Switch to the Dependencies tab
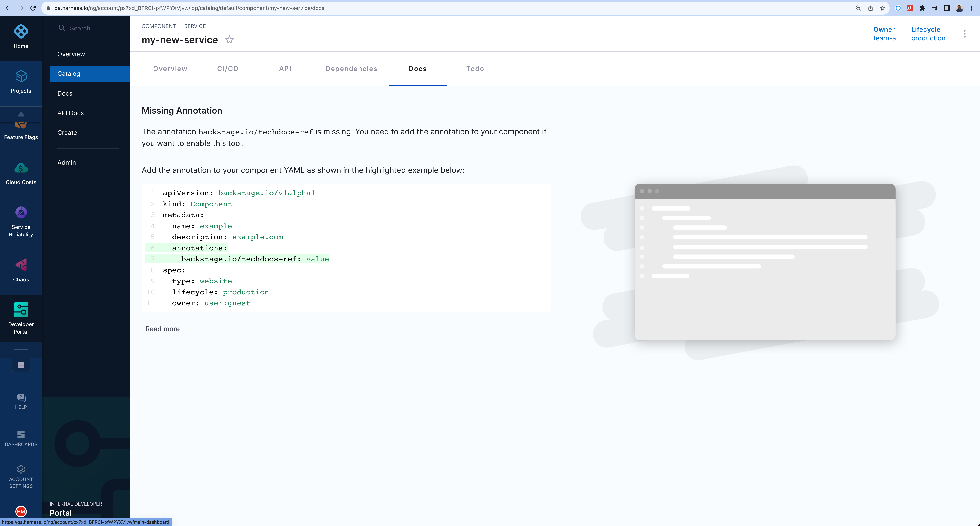980x526 pixels. coord(351,69)
